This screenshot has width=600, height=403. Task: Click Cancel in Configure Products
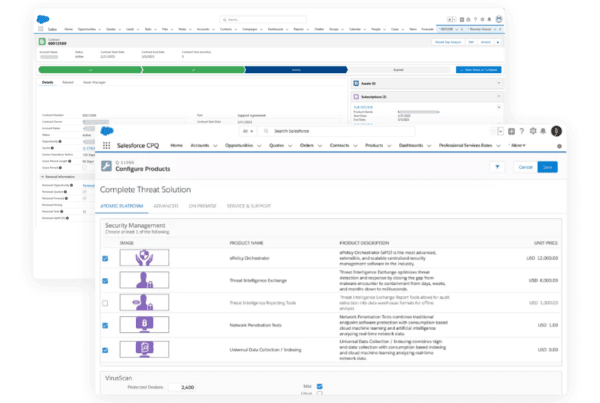[x=525, y=167]
